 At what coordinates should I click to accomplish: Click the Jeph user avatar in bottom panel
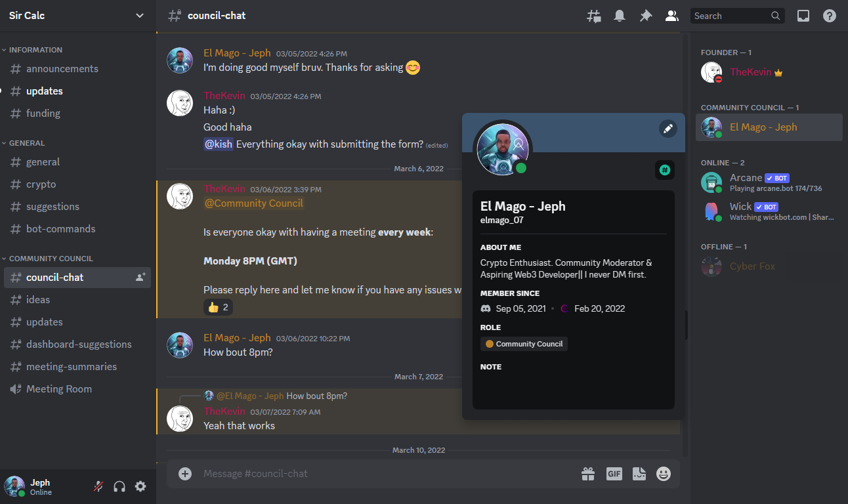(x=14, y=486)
